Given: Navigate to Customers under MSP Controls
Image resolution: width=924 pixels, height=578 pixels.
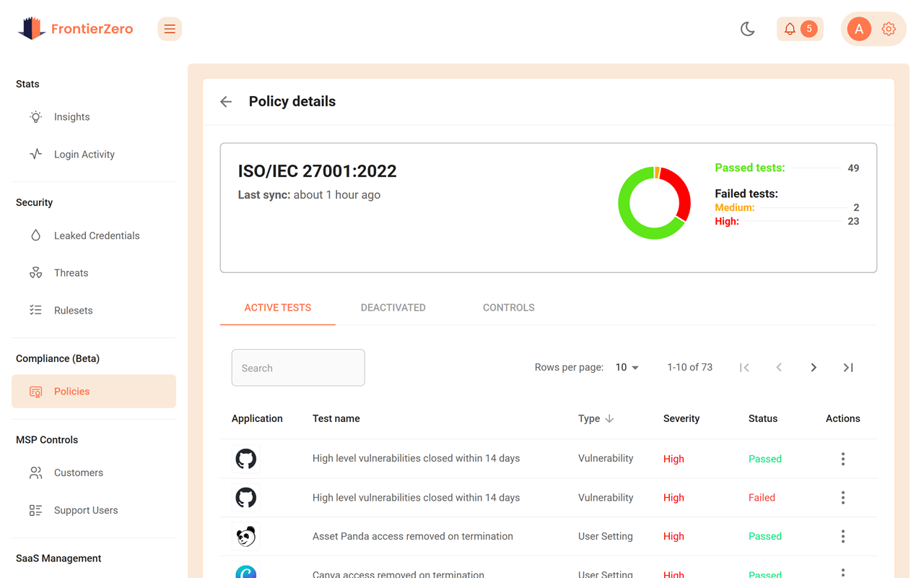Looking at the screenshot, I should [78, 472].
